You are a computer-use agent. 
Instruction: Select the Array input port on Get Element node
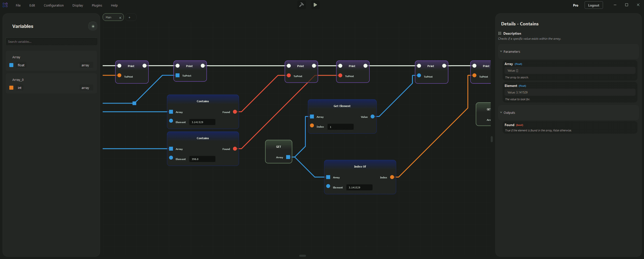[312, 117]
